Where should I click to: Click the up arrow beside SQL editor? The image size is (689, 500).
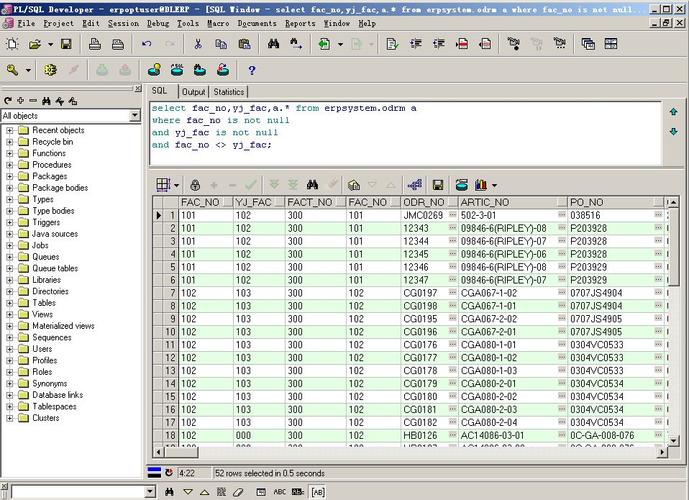(x=673, y=112)
